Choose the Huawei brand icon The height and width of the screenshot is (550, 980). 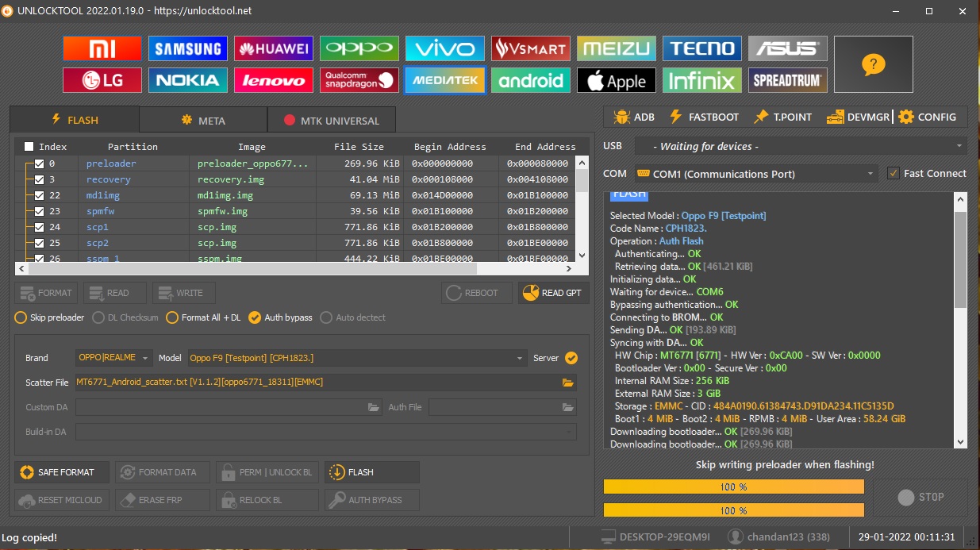(x=274, y=48)
